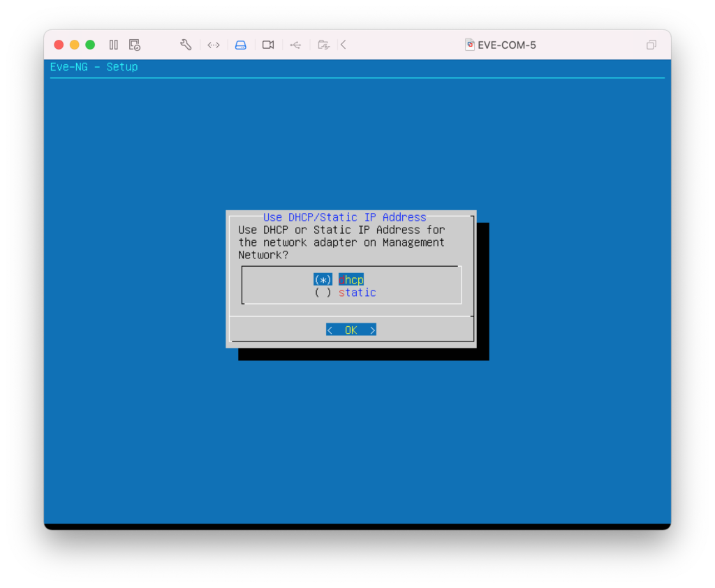Click the camera device toolbar icon
This screenshot has height=588, width=715.
tap(268, 45)
